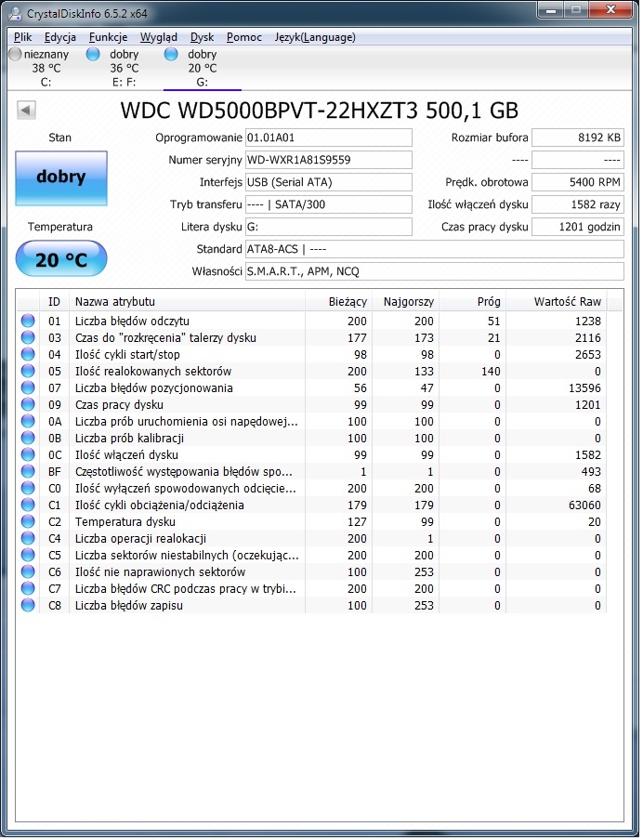Click raw value 493 in row BF
Viewport: 643px width, 840px height.
591,471
